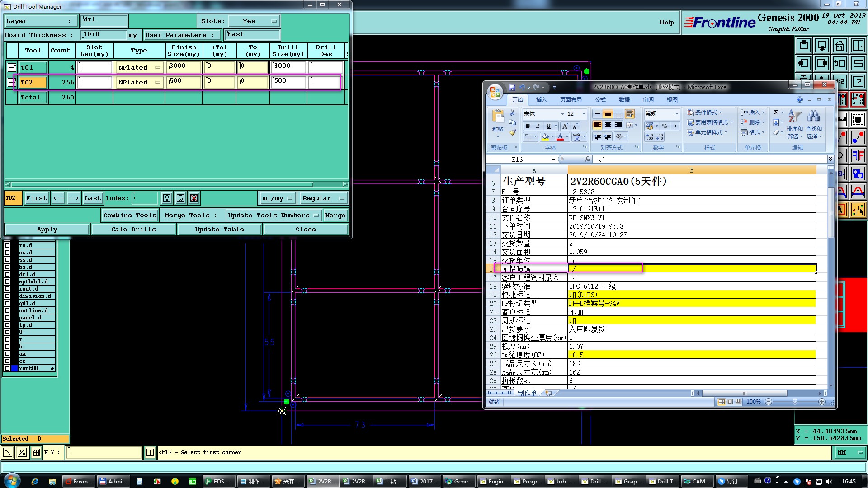Open the 公式 ribbon tab

tap(600, 100)
